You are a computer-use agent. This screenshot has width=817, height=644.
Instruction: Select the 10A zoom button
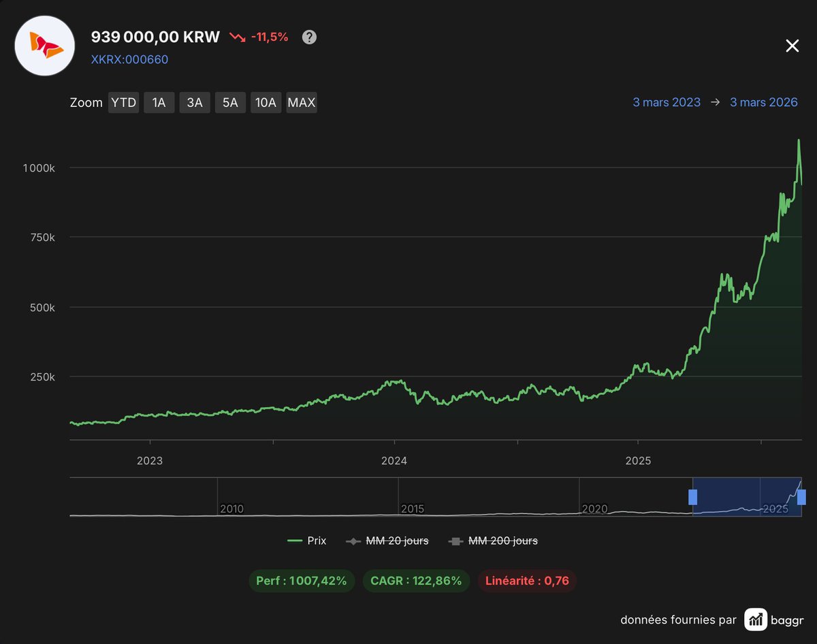(266, 102)
